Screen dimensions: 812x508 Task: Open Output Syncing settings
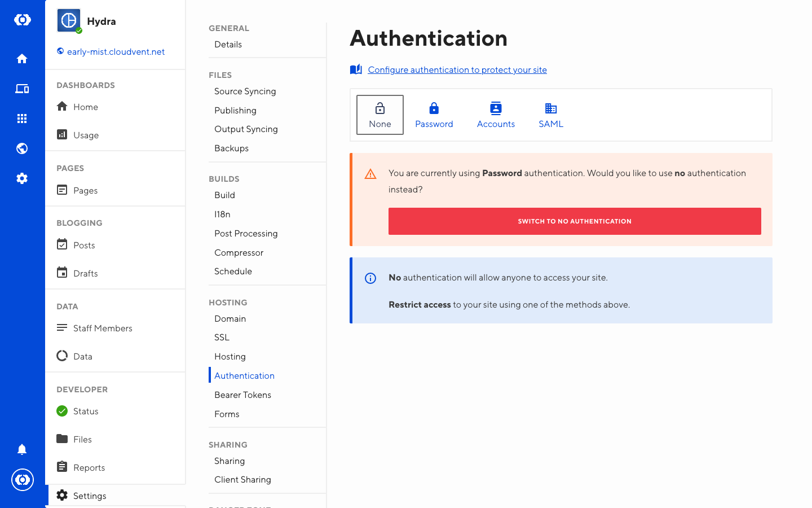[x=246, y=129]
